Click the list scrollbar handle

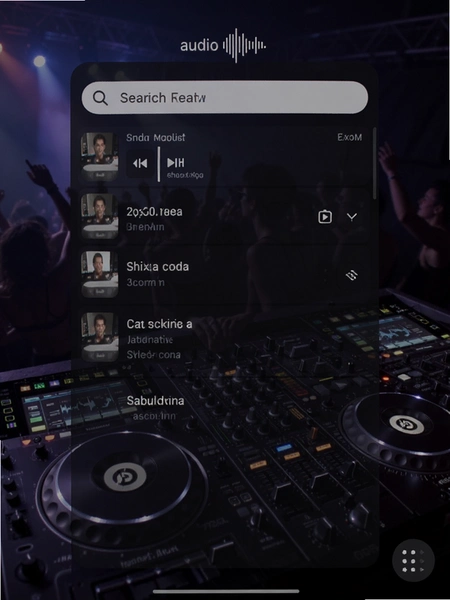[375, 163]
